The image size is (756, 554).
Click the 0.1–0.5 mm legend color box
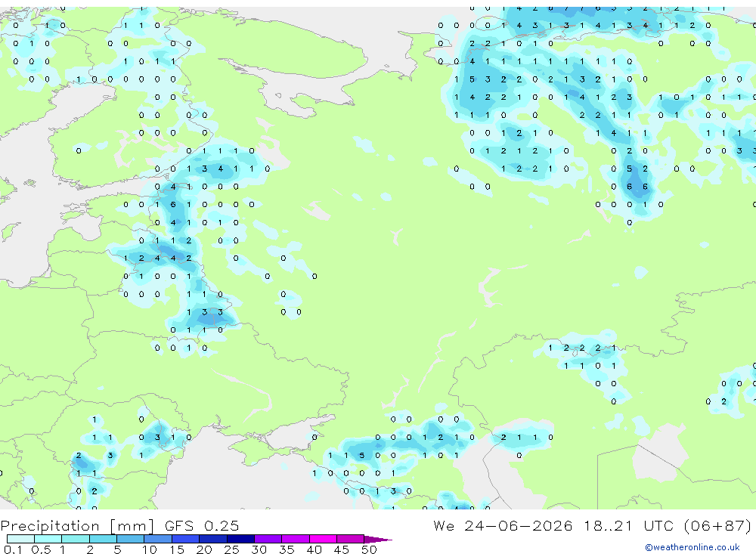click(x=20, y=539)
